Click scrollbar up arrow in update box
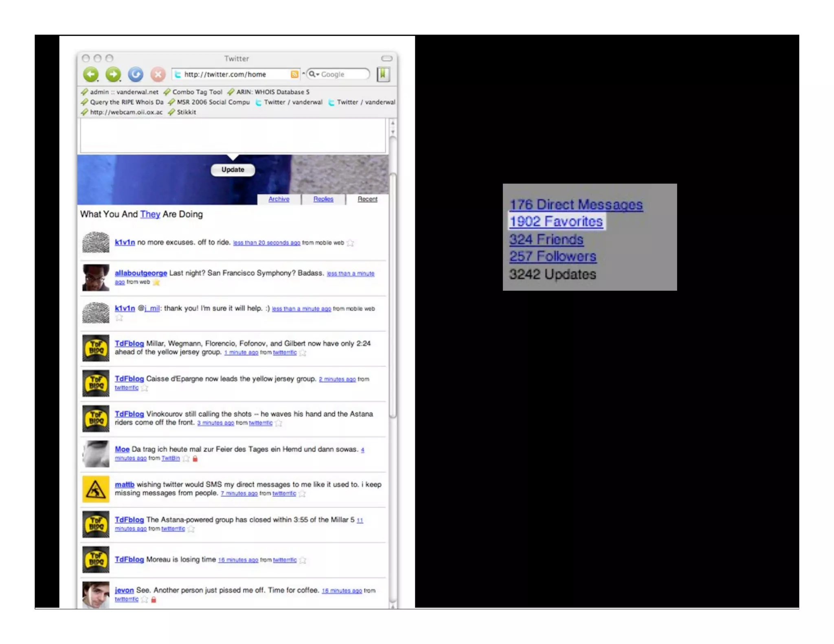The width and height of the screenshot is (834, 644). tap(393, 123)
